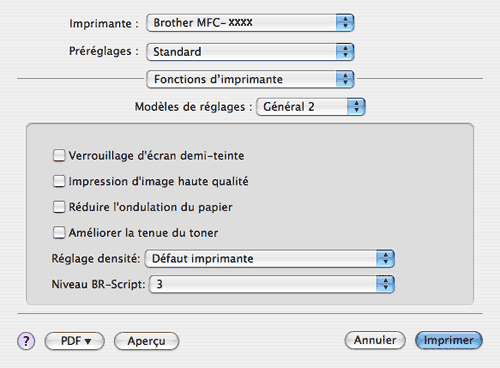The image size is (500, 368).
Task: Click the Réglage densité arrow icon
Action: pyautogui.click(x=385, y=259)
